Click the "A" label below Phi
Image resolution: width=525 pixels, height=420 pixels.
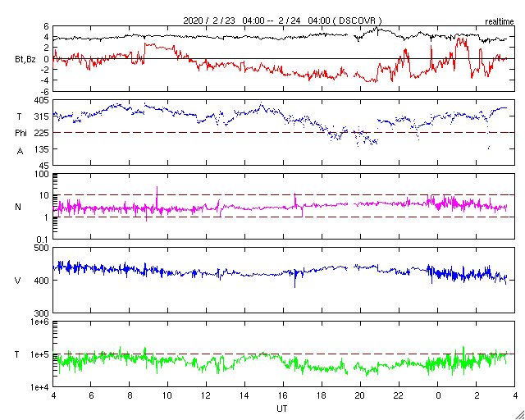(20, 152)
